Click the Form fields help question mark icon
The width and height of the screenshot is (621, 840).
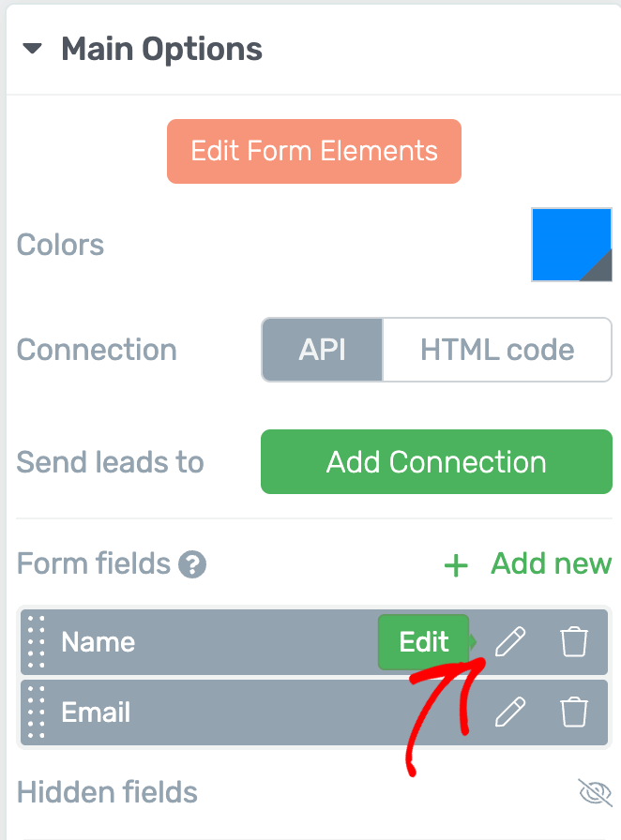(x=192, y=564)
